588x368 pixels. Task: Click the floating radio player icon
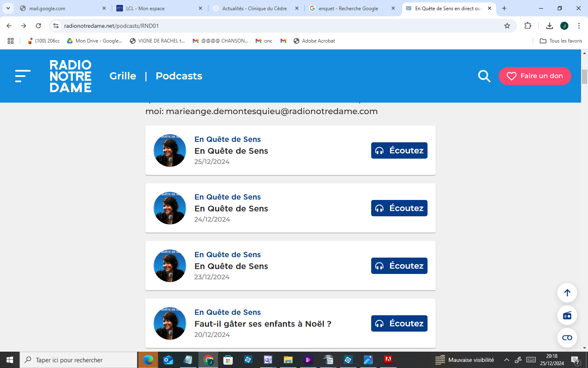click(x=567, y=315)
